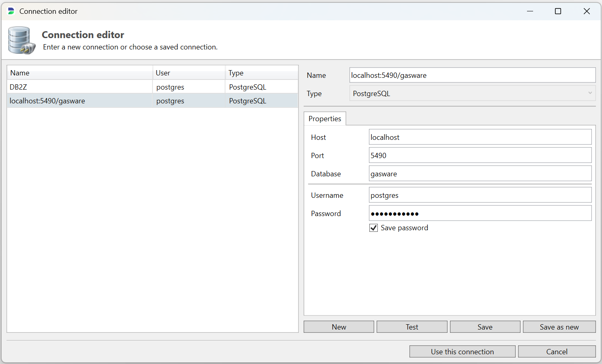Click the Database field showing gasware
Viewport: 602px width, 364px height.
(480, 173)
